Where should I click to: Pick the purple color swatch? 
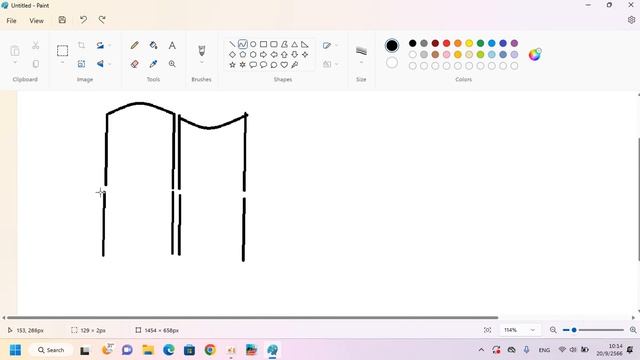click(514, 43)
